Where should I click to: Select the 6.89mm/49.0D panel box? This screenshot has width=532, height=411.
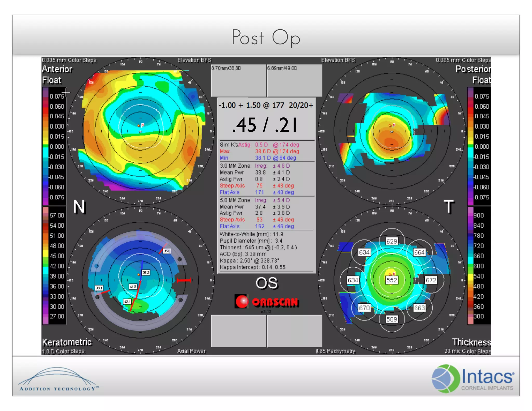(294, 81)
